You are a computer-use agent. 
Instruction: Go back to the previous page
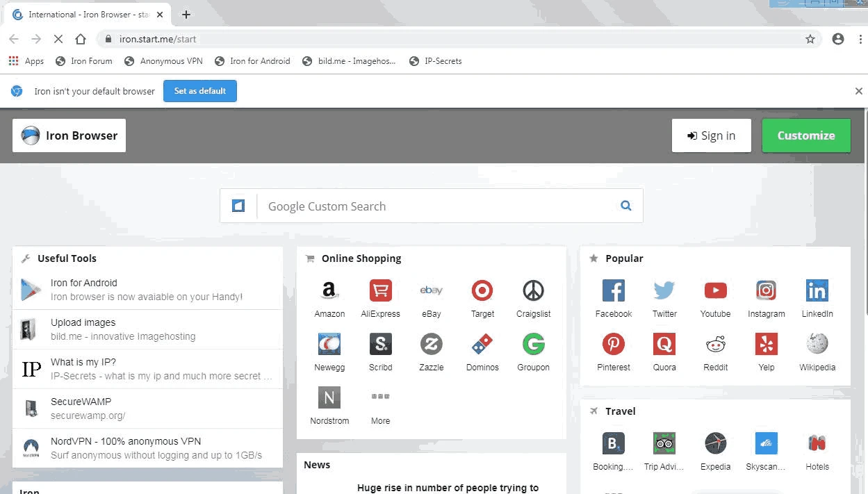click(x=14, y=39)
